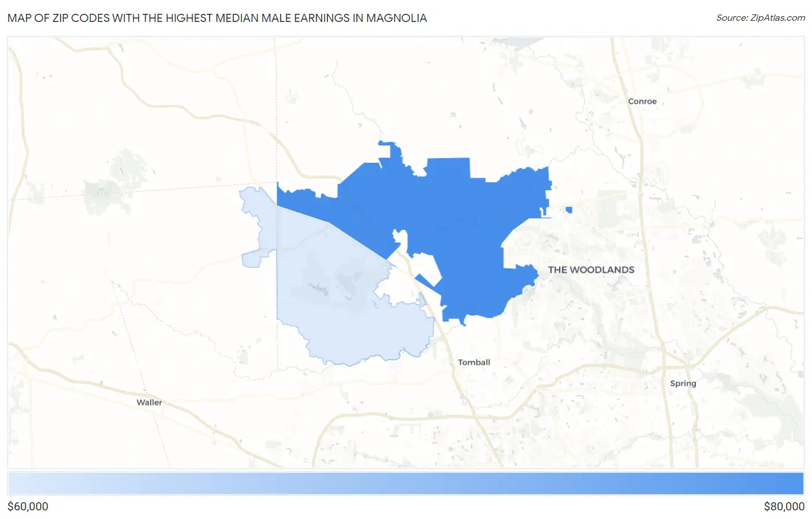Screen dimensions: 812x519
Task: Select THE WOODLANDS map label
Action: click(591, 270)
